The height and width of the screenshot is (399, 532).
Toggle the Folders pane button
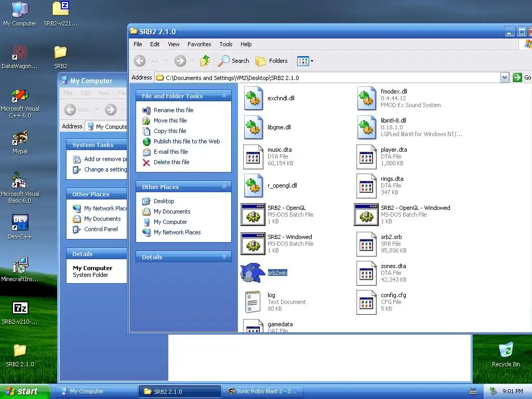[x=271, y=61]
